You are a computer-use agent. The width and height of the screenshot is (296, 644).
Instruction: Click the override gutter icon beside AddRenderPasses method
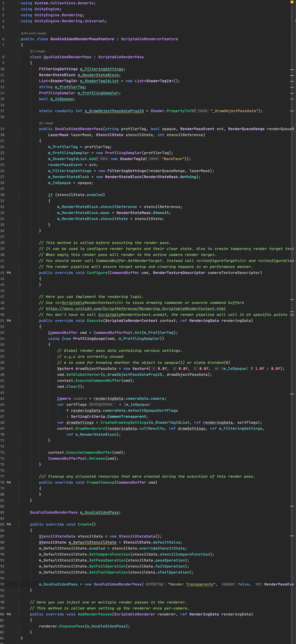9,614
